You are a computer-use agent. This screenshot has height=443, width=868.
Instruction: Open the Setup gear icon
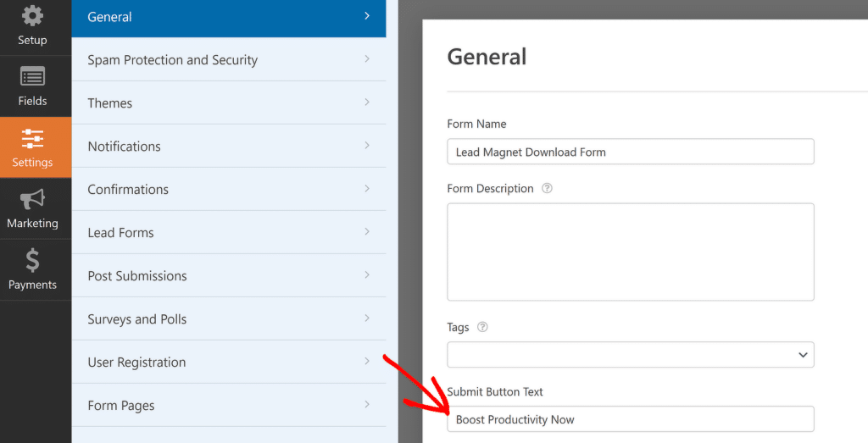click(x=32, y=16)
